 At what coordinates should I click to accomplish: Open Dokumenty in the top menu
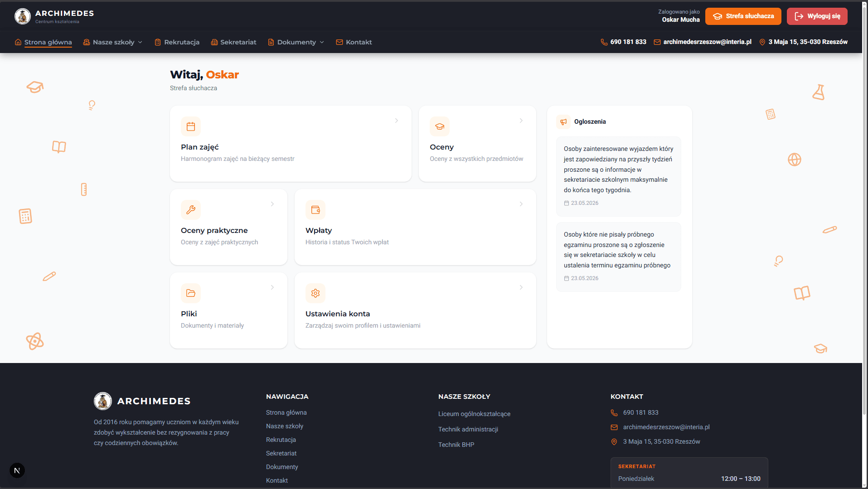296,42
